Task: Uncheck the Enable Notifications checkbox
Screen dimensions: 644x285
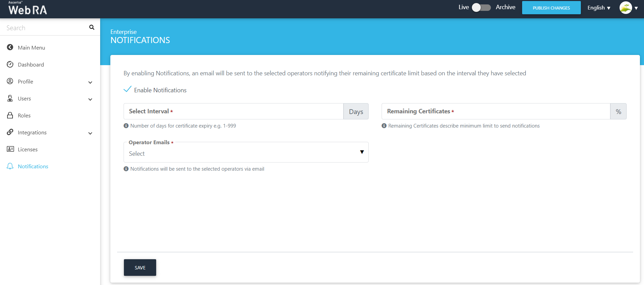Action: 127,89
